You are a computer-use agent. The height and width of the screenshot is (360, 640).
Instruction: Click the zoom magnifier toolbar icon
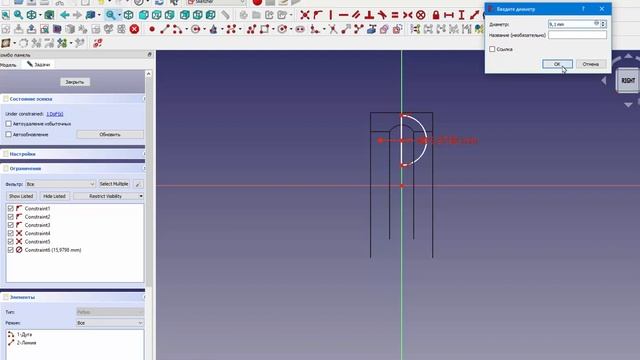[110, 15]
